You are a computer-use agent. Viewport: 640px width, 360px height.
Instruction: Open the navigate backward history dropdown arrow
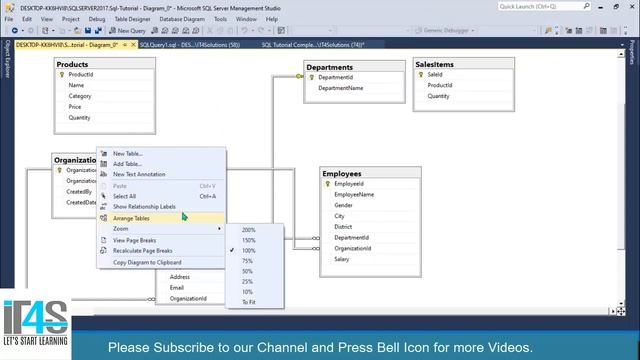tap(22, 31)
